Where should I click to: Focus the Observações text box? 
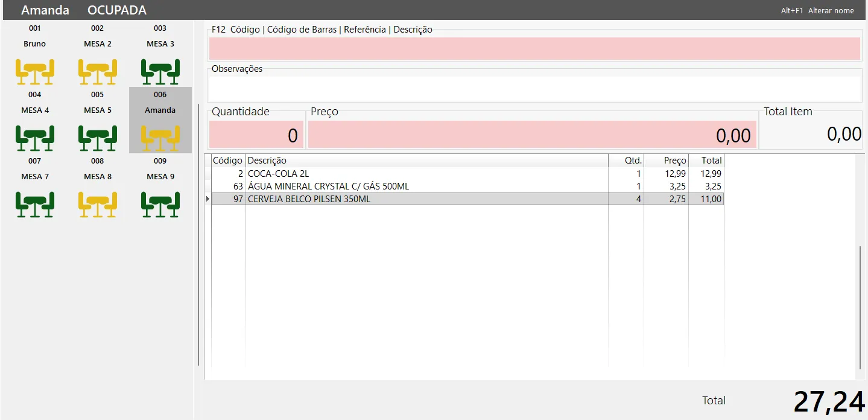pos(534,88)
